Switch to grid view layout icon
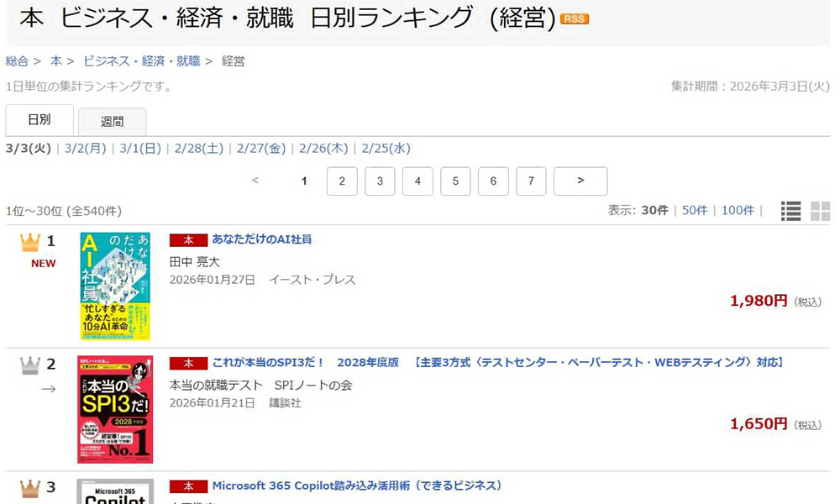 820,211
